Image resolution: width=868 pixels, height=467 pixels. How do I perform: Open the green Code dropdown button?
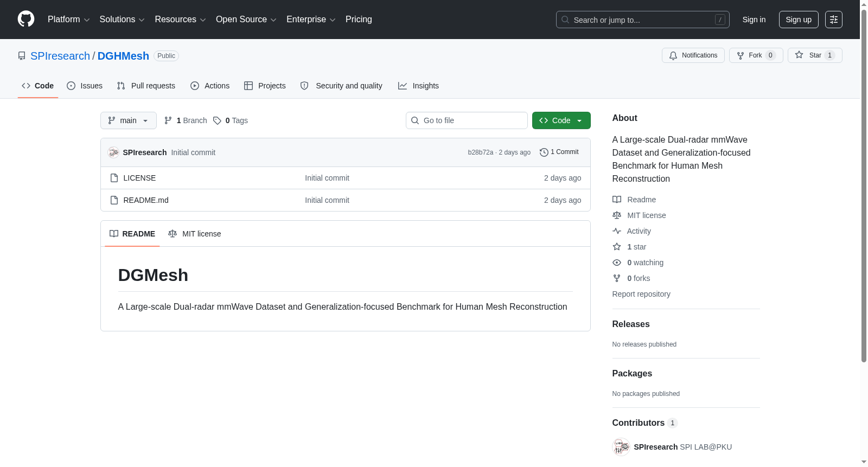(x=561, y=120)
